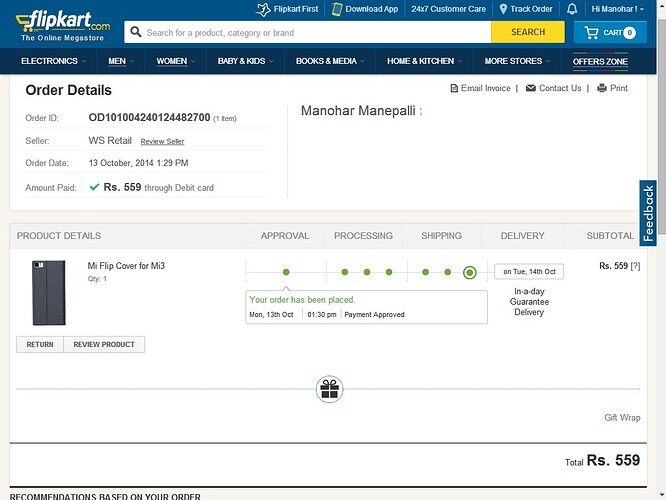
Task: Click the 'Manohar Manepalli' name heading
Action: (x=358, y=111)
